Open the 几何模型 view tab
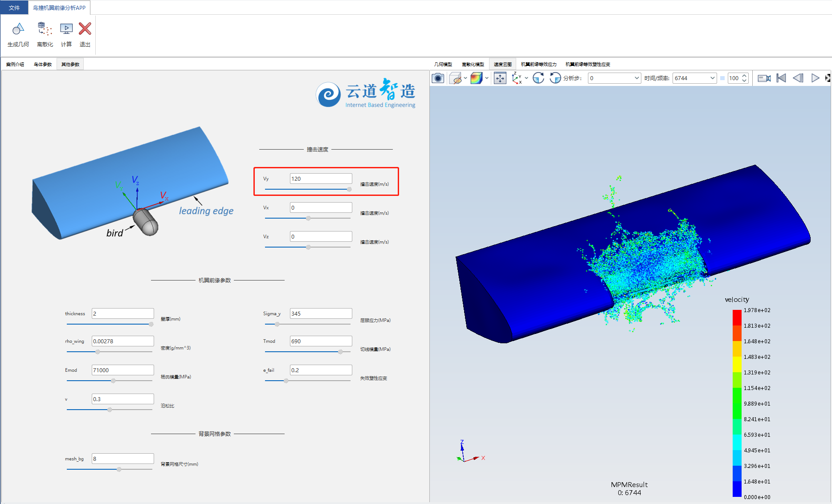The height and width of the screenshot is (504, 832). coord(443,65)
